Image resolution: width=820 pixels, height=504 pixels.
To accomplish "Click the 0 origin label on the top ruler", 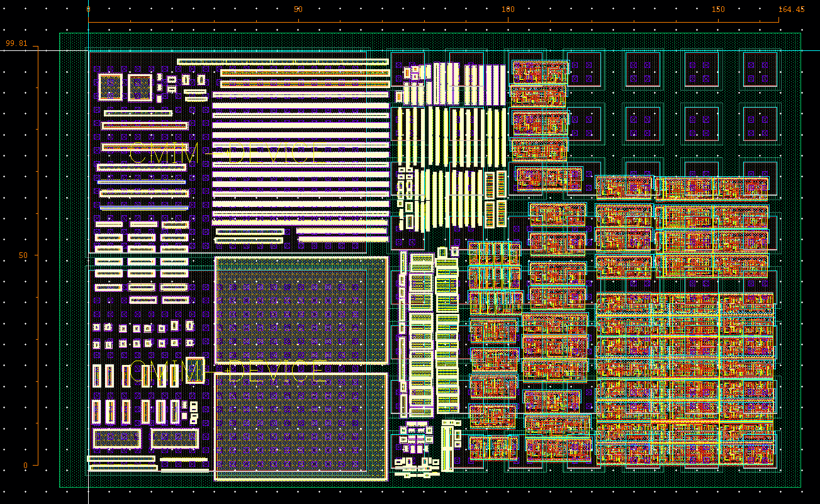I will (x=88, y=9).
